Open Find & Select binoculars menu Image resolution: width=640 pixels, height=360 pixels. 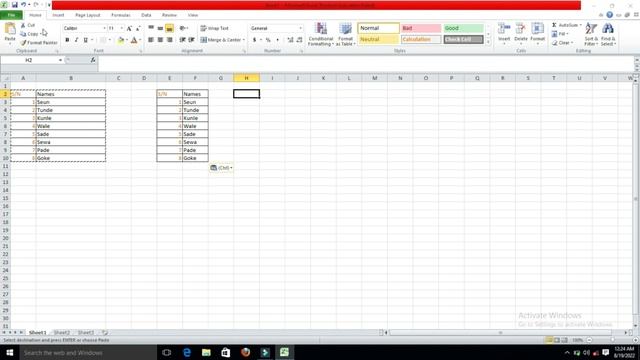(x=608, y=34)
